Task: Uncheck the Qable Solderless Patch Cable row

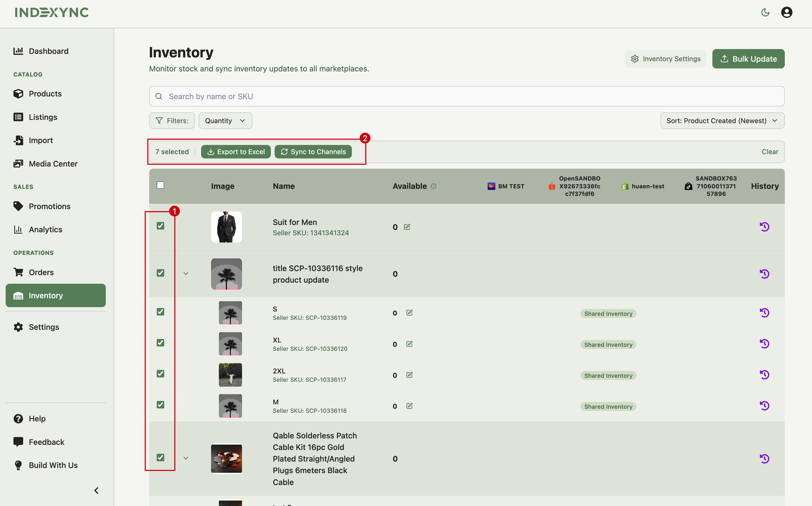Action: (160, 458)
